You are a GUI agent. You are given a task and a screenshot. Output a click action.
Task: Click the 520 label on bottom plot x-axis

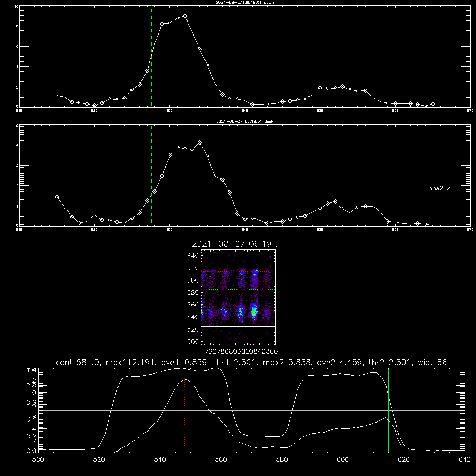click(x=99, y=460)
